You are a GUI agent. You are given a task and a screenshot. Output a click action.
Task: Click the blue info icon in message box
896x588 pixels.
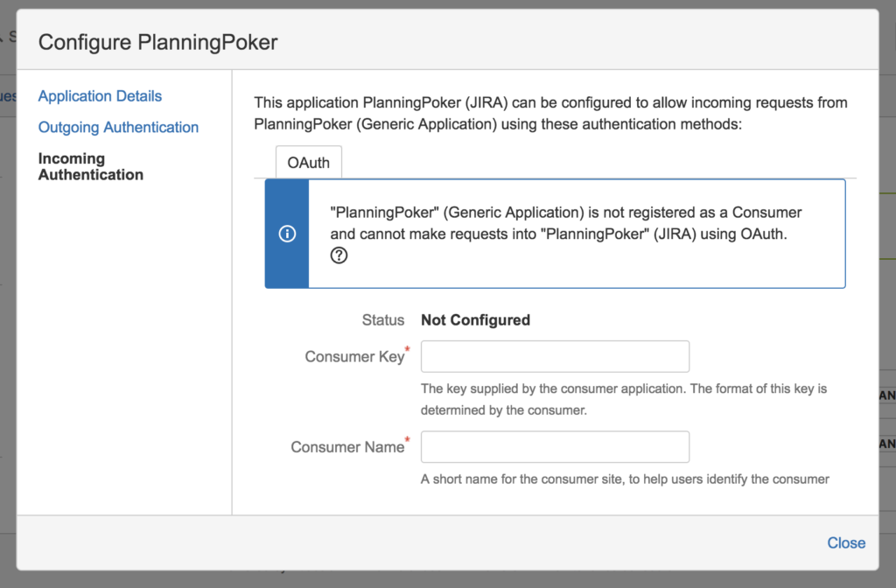287,234
